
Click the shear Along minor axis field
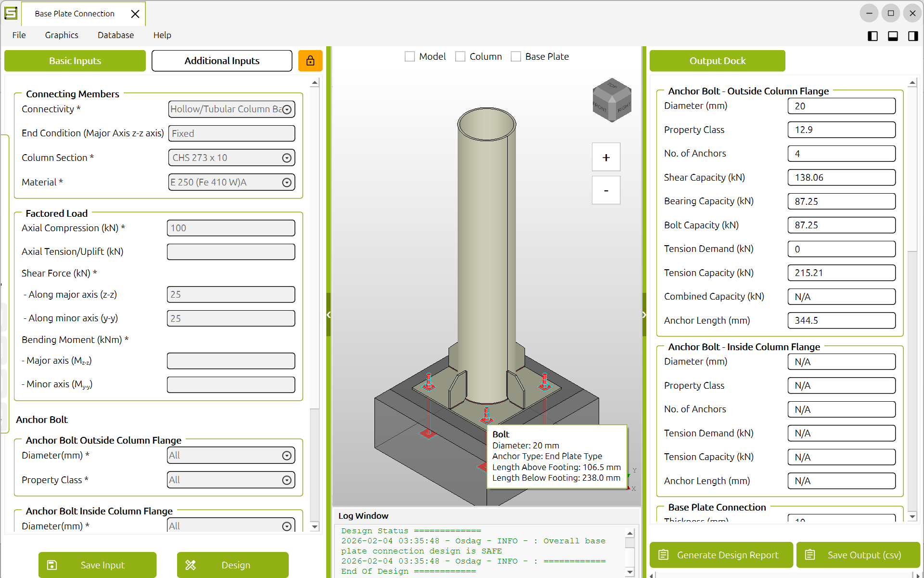coord(231,318)
